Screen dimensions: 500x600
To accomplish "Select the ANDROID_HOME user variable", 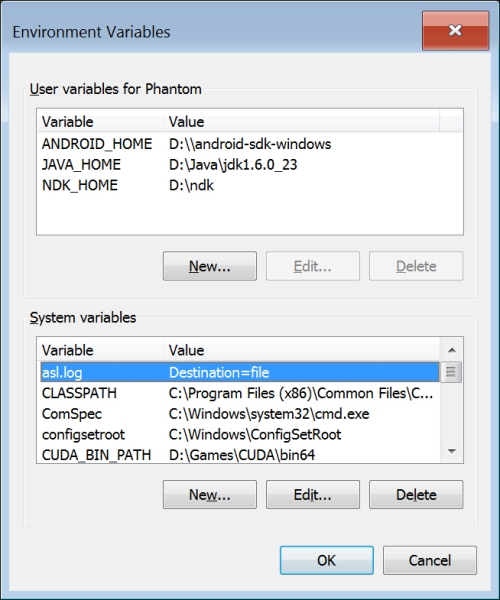I will coord(250,144).
